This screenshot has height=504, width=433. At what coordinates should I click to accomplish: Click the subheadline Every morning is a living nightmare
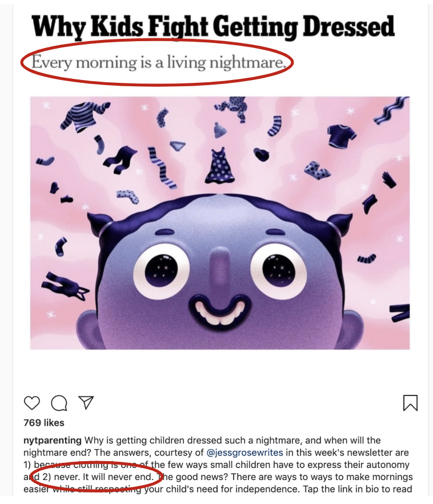158,62
